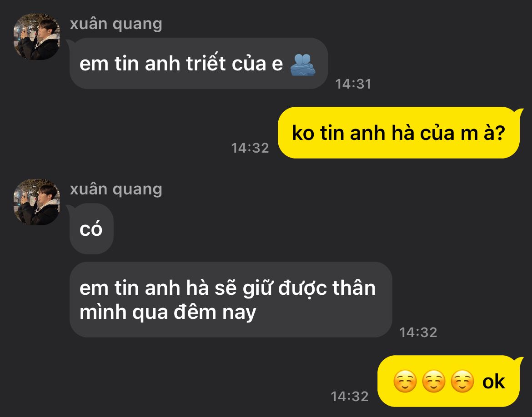Select the yellow 'ko tin anh hà của m à?' bubble
Screen dimensions: 532x417
(x=399, y=133)
